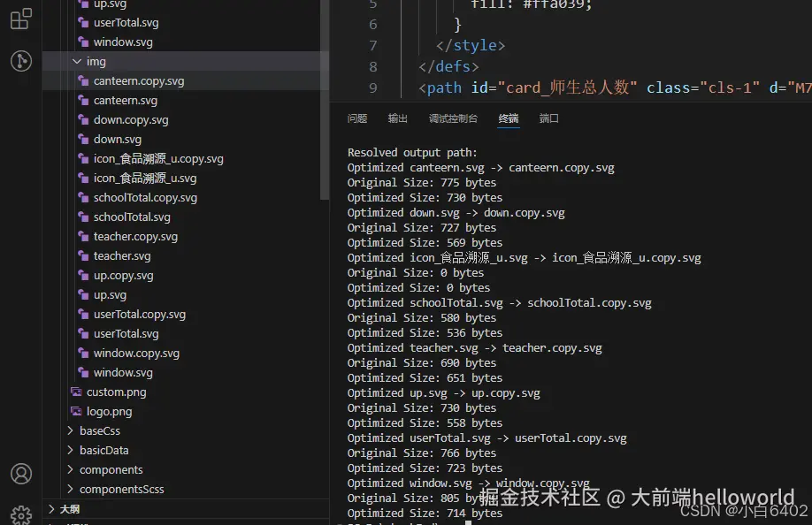This screenshot has height=525, width=812.
Task: Open userTotal.svg from the file tree
Action: (x=126, y=333)
